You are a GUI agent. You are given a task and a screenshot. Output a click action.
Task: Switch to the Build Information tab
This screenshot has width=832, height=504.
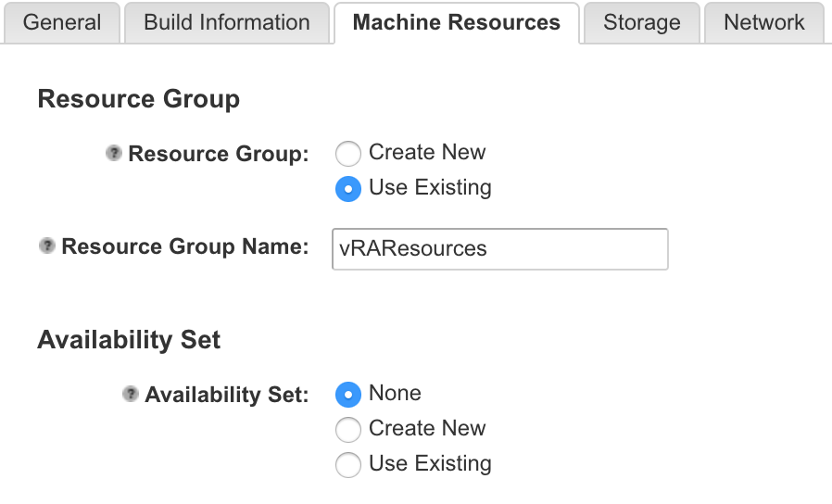pyautogui.click(x=227, y=23)
